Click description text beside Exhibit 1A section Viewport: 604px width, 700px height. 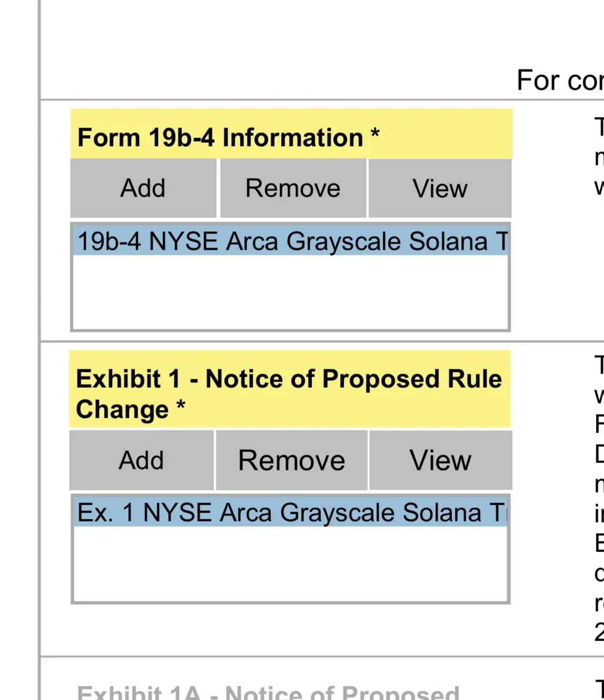pyautogui.click(x=599, y=688)
